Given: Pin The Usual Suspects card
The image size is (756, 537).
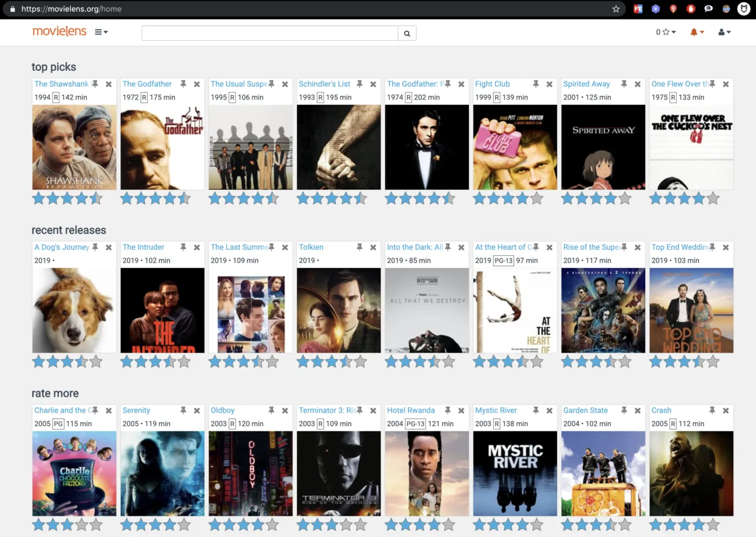Looking at the screenshot, I should point(271,84).
